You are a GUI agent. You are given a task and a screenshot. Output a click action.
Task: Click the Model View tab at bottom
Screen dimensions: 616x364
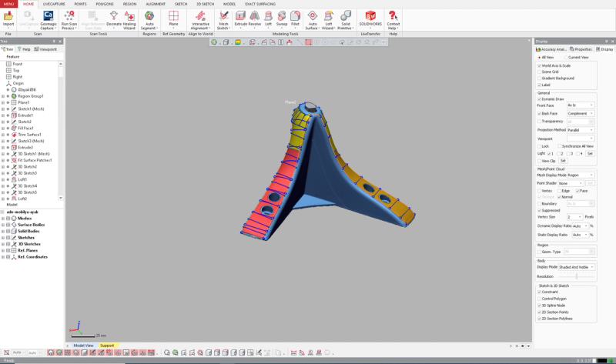pos(83,346)
